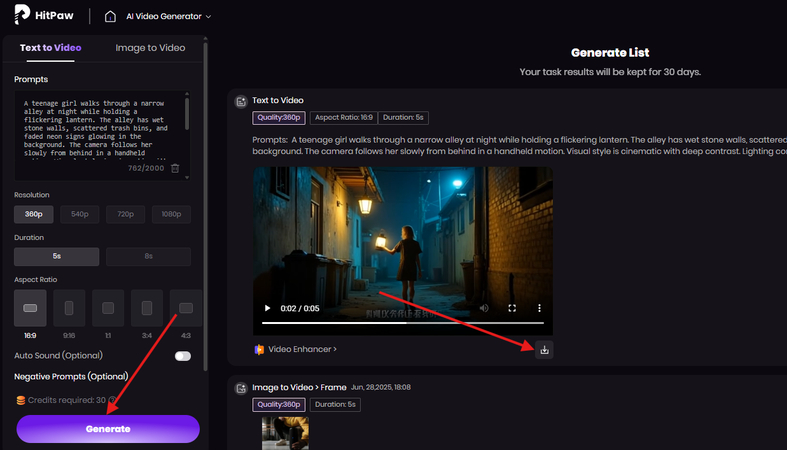Screen dimensions: 787x450
Task: Switch to the Text to Video tab
Action: point(51,48)
